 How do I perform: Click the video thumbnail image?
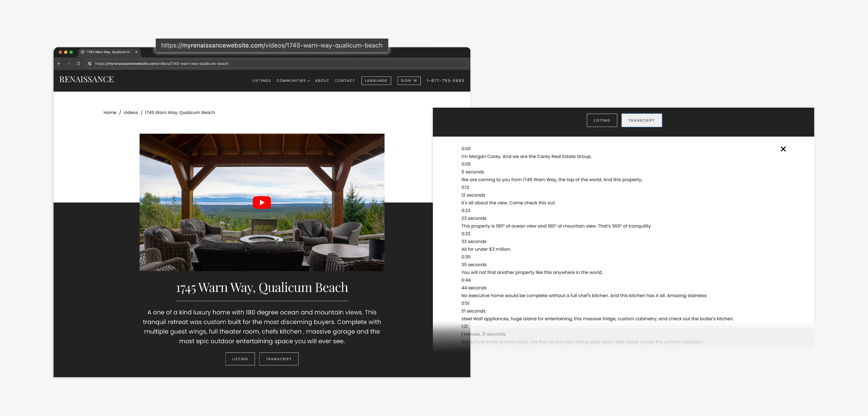coord(262,202)
